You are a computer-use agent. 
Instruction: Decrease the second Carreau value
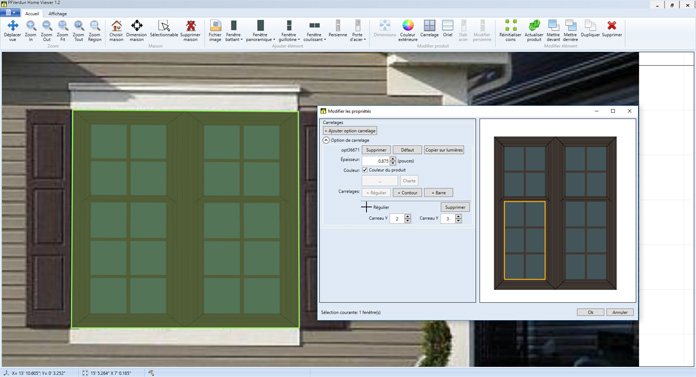coord(458,221)
